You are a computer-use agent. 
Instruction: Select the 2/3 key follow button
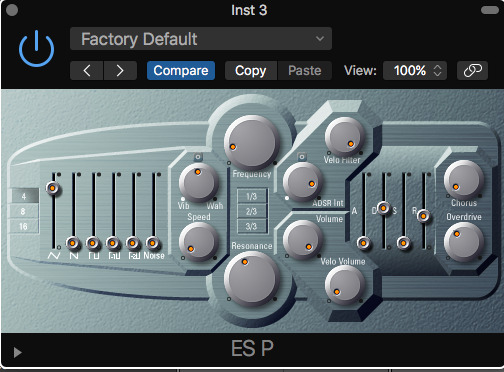252,211
